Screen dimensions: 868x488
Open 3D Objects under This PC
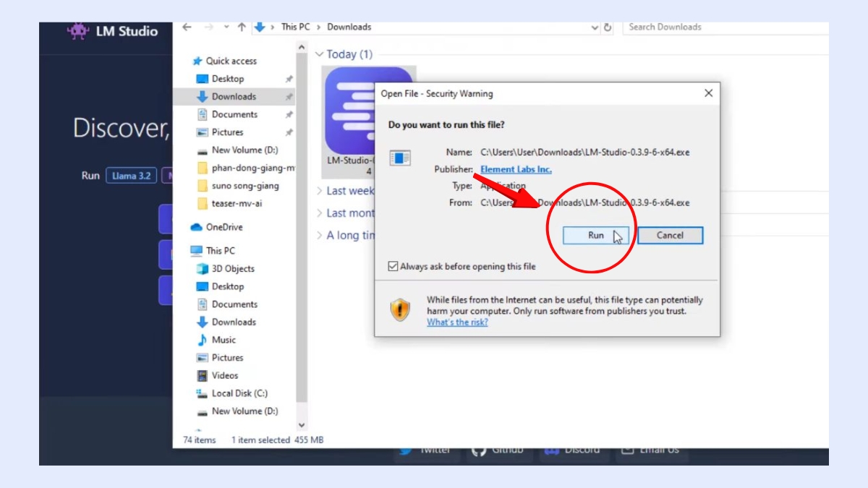tap(233, 269)
